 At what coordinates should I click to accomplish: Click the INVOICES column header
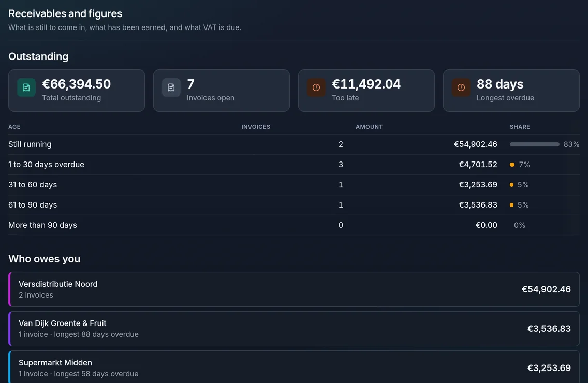(256, 127)
